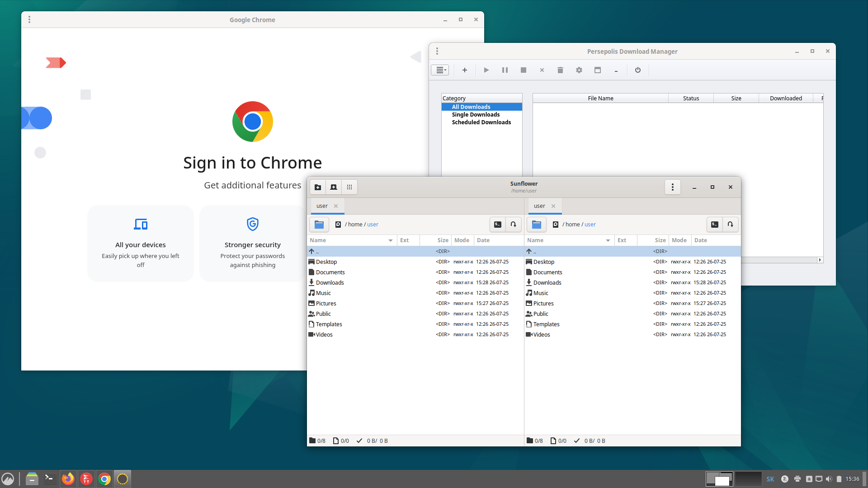Open the system application menu in taskbar
The image size is (868, 488).
click(x=8, y=479)
